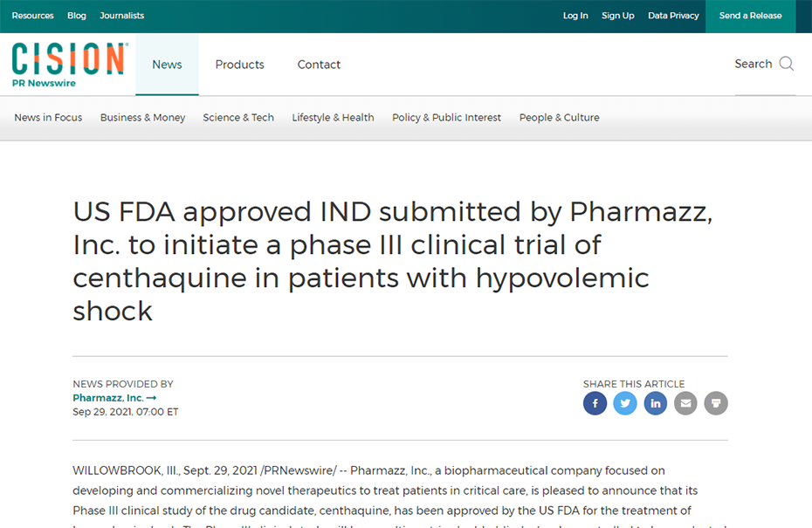The image size is (812, 528).
Task: Open the Contact menu item
Action: pyautogui.click(x=319, y=65)
